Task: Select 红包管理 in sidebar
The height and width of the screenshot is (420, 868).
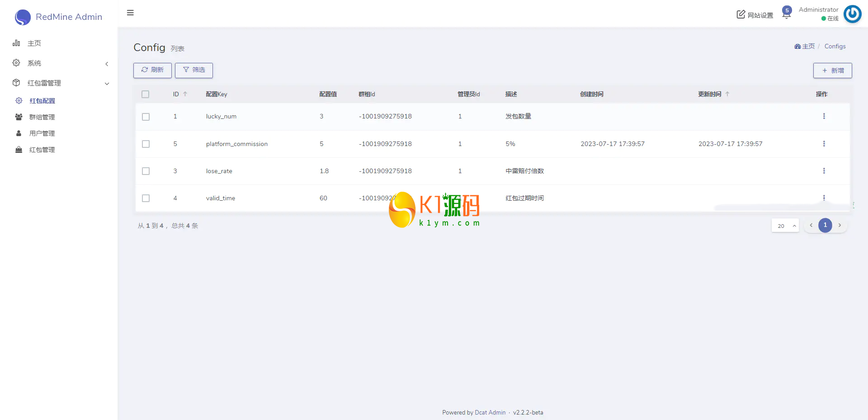Action: (x=42, y=150)
